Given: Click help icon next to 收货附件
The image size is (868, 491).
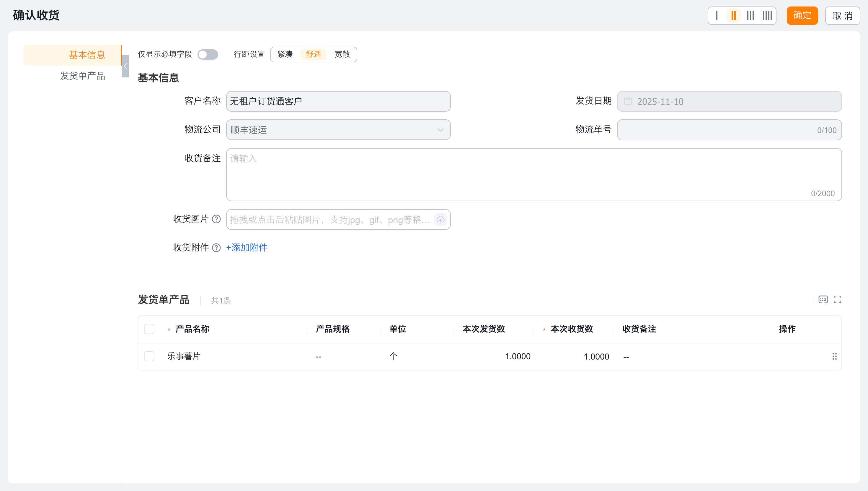Looking at the screenshot, I should point(216,248).
